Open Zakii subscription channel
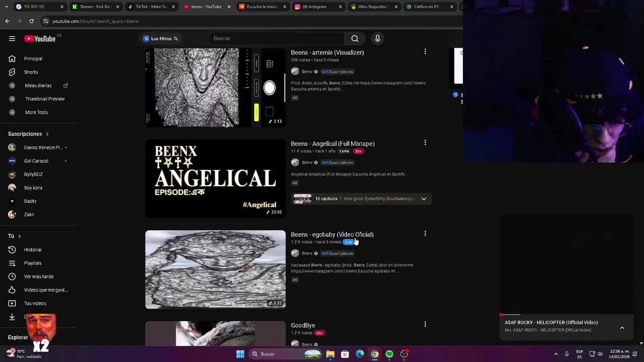The height and width of the screenshot is (362, 644). pyautogui.click(x=38, y=215)
